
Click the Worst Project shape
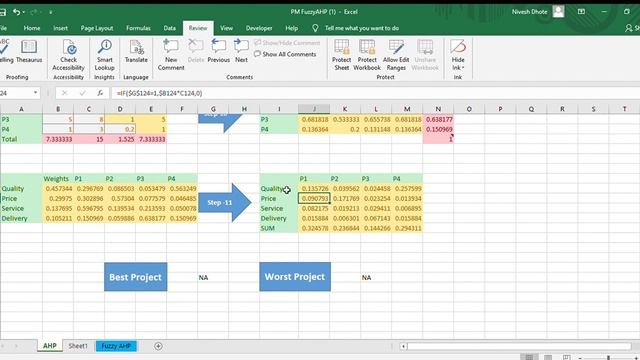pyautogui.click(x=295, y=276)
